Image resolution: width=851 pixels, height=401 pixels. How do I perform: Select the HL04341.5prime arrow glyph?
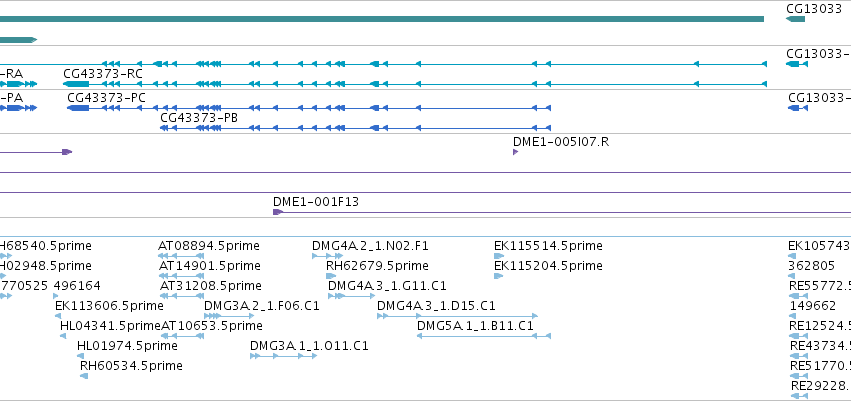click(63, 336)
